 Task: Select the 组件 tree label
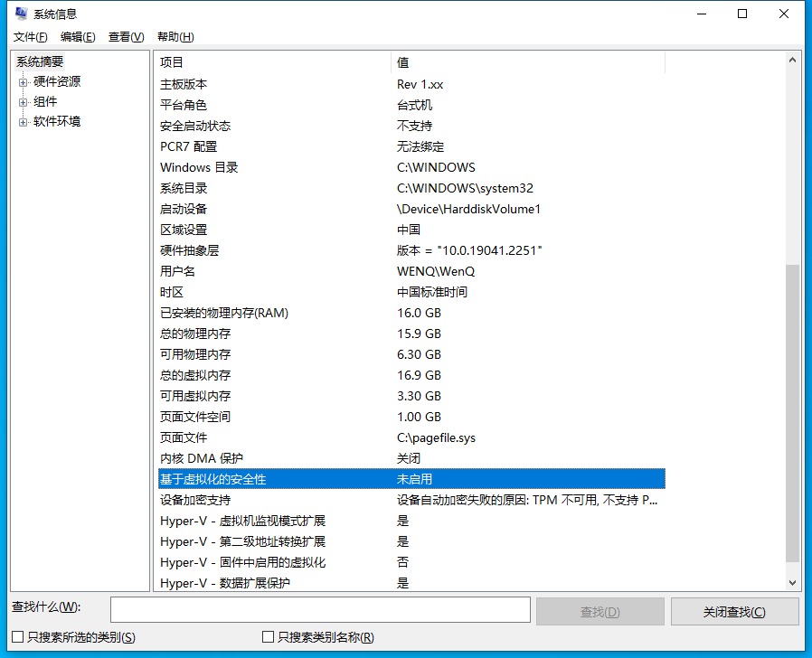[45, 101]
